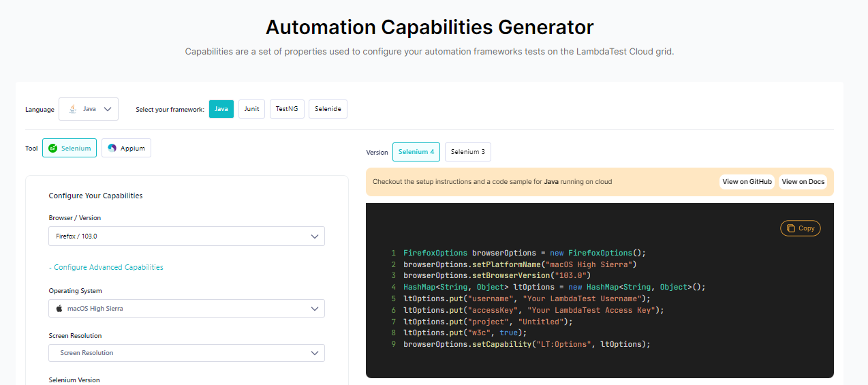Screen dimensions: 868x385
Task: Pick the Selenide framework
Action: click(328, 109)
